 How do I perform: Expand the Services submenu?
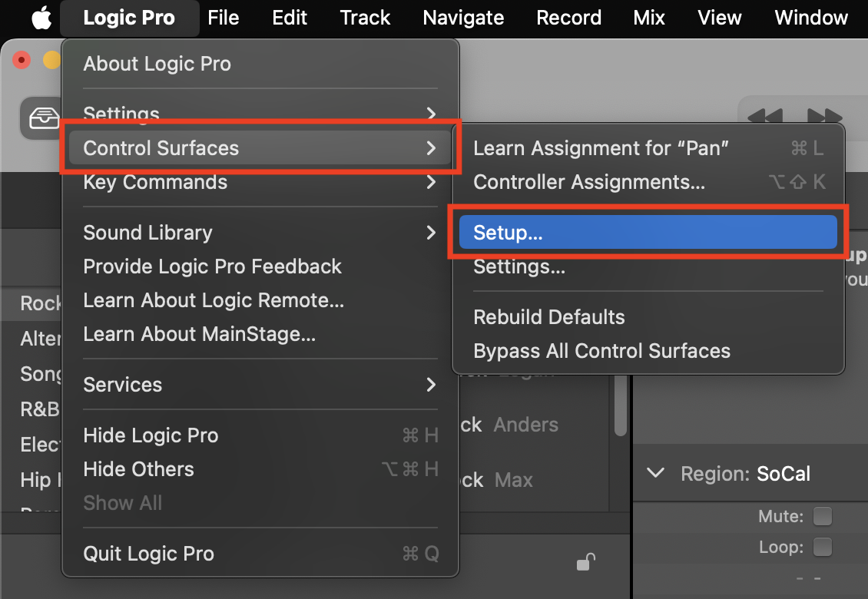click(260, 385)
